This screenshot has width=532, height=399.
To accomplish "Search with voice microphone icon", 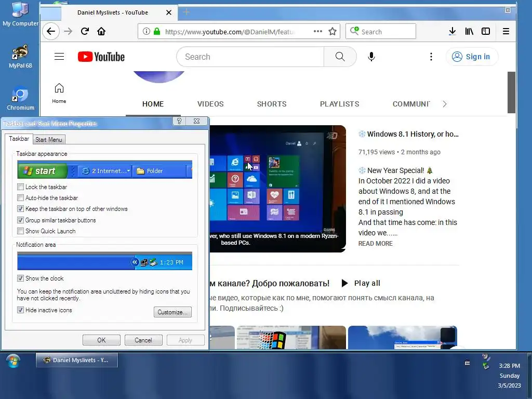I will (371, 57).
